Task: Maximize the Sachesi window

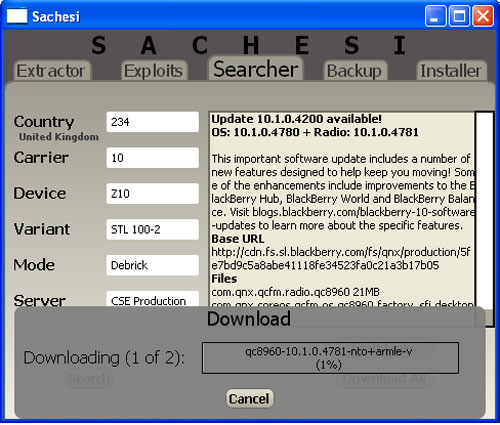Action: tap(459, 16)
